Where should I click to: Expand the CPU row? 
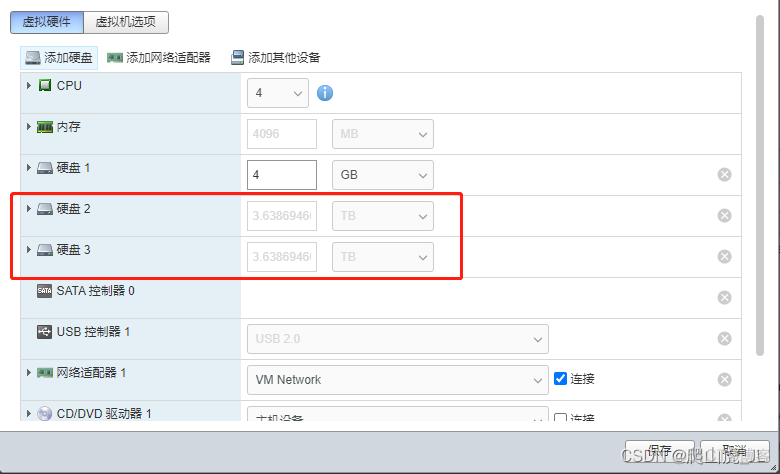[x=29, y=86]
